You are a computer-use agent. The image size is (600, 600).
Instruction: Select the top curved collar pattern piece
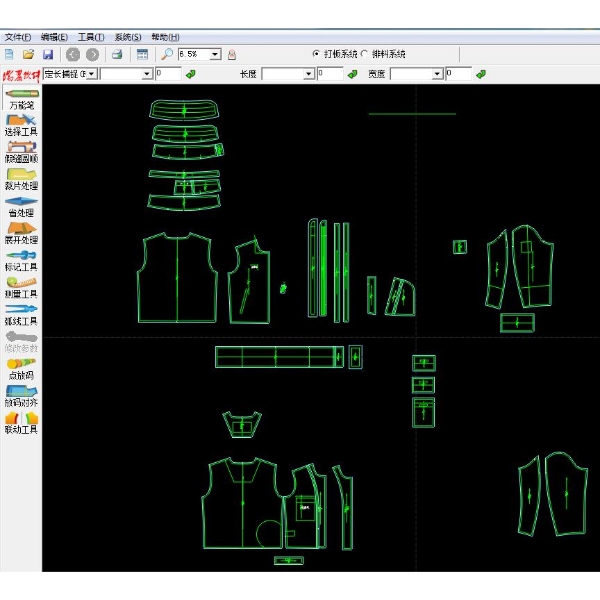(x=184, y=110)
